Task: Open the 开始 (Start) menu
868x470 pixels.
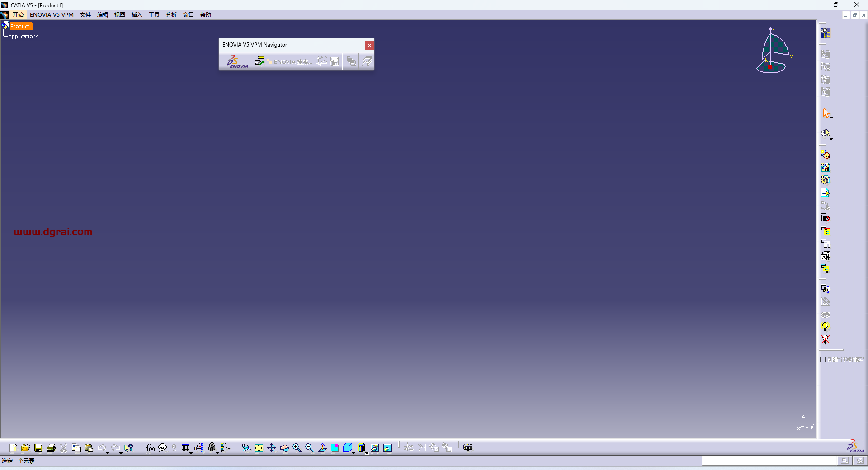Action: pos(18,15)
